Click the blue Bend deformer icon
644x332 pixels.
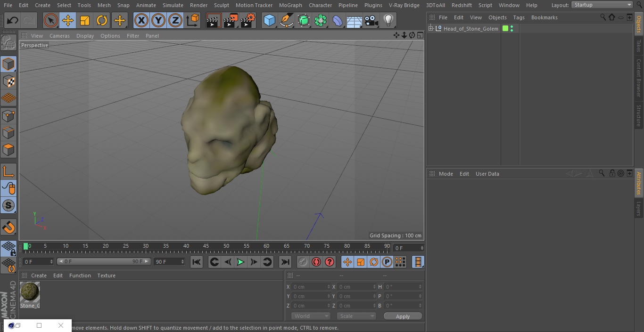point(338,20)
